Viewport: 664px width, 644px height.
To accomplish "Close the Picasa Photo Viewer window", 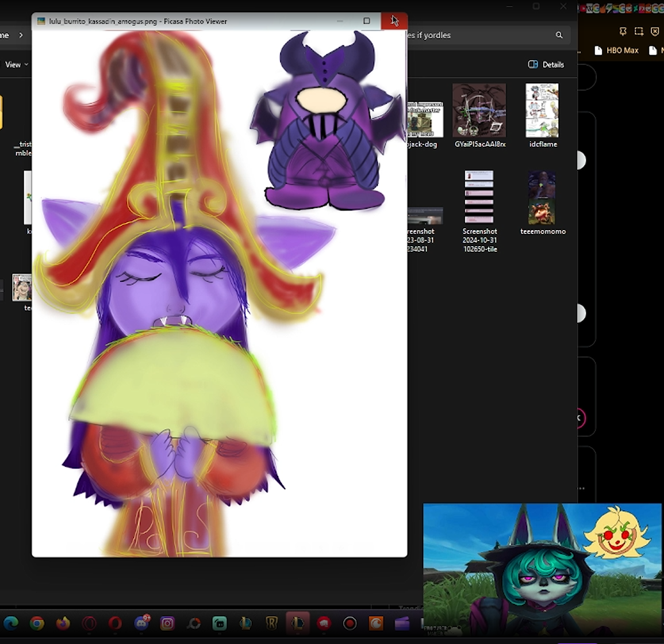I will pyautogui.click(x=394, y=21).
